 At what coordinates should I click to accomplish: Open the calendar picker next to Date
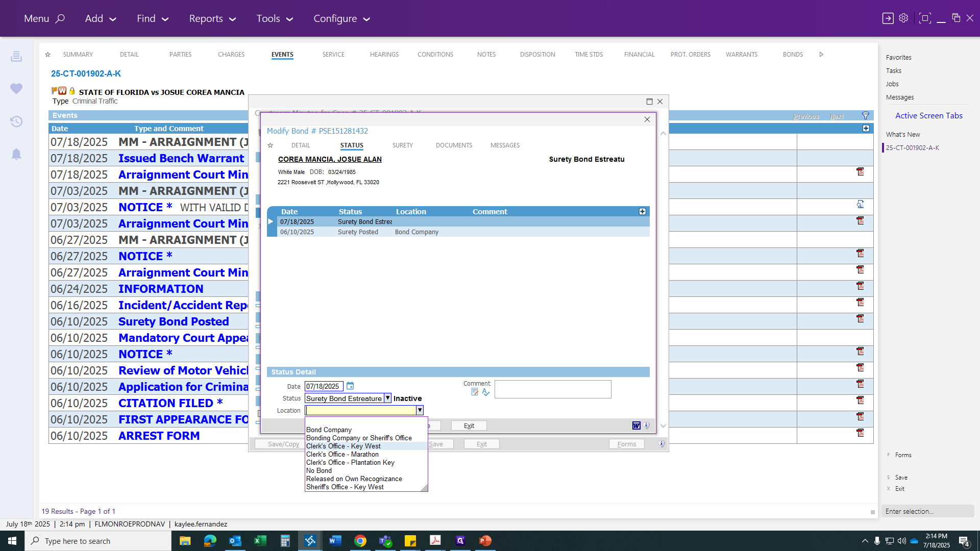pyautogui.click(x=350, y=386)
